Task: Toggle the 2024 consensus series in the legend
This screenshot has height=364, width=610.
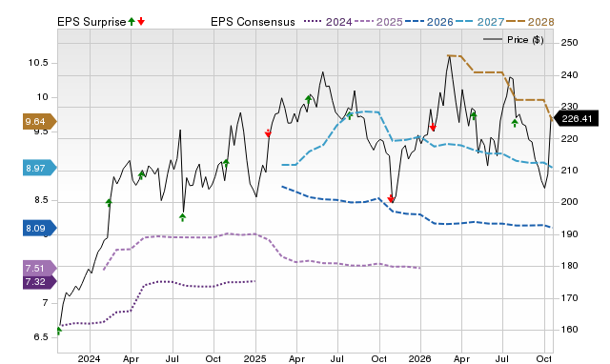Action: click(328, 22)
